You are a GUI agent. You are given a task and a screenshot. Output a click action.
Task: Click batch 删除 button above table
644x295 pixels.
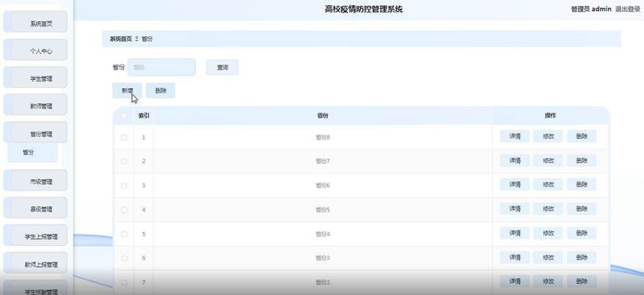pos(161,90)
